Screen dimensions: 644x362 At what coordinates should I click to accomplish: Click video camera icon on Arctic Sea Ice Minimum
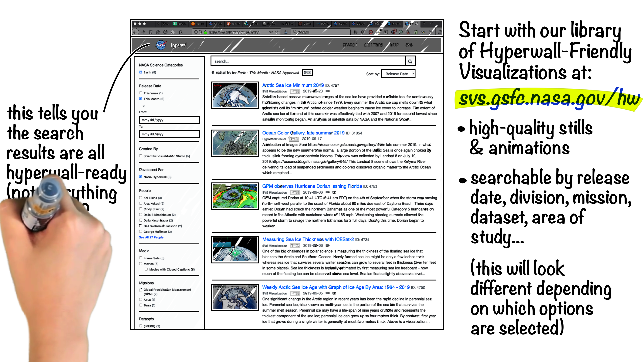point(328,91)
